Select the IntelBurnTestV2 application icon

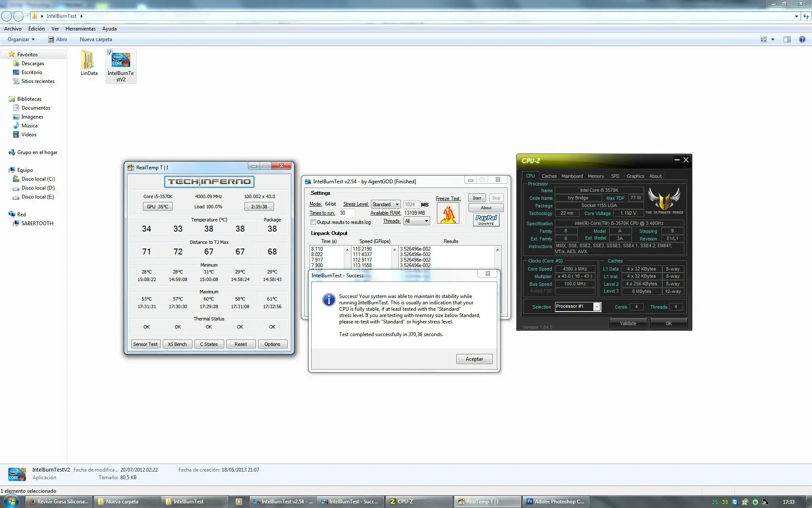click(x=121, y=66)
